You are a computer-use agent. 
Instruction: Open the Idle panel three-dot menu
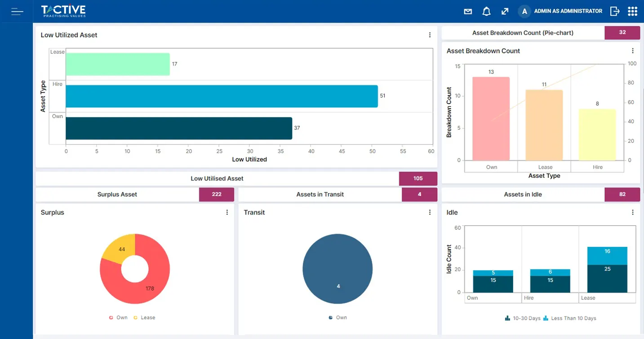click(633, 212)
